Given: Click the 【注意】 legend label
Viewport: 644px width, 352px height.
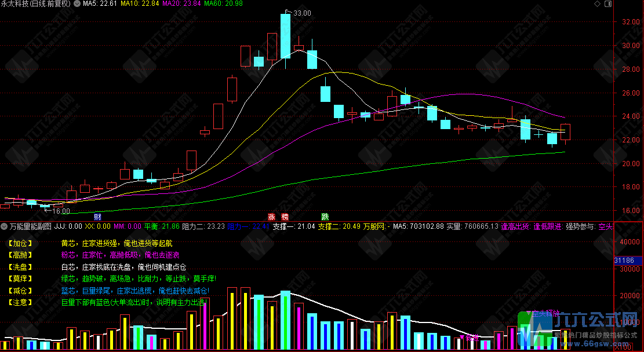Looking at the screenshot, I should (x=20, y=302).
